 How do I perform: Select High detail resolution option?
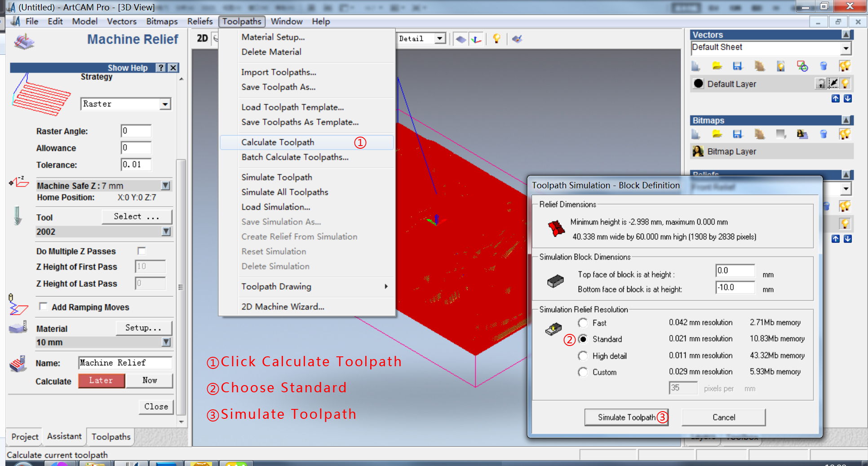click(583, 356)
